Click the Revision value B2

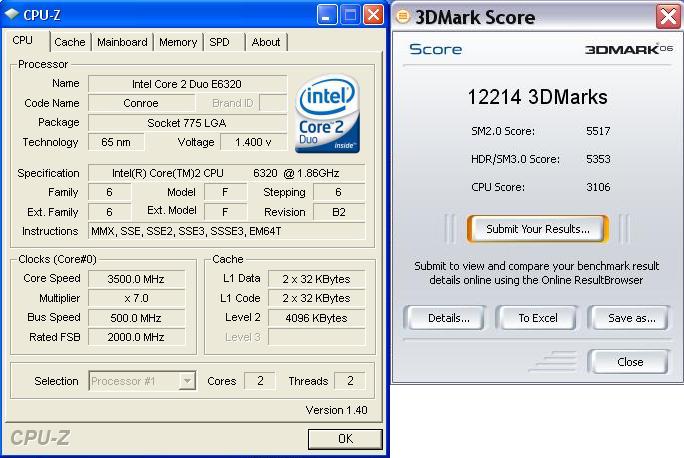339,212
